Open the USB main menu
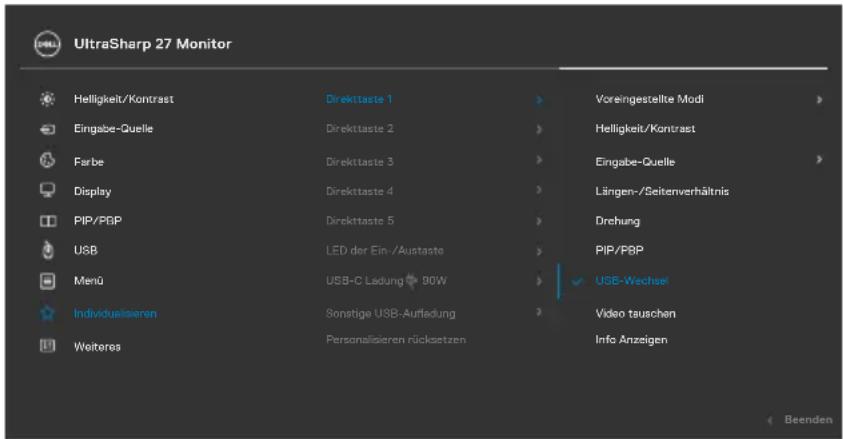 [x=85, y=250]
